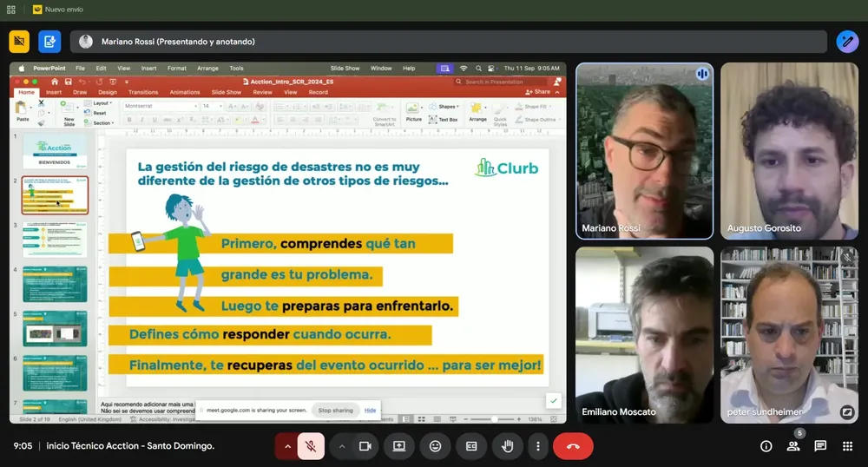Screen dimensions: 868x467
Task: Click the 'Hide' link in sharing bar
Action: [371, 410]
